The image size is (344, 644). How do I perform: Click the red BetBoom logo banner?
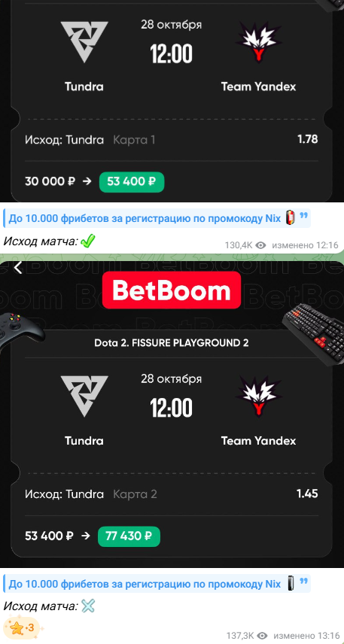tap(172, 290)
